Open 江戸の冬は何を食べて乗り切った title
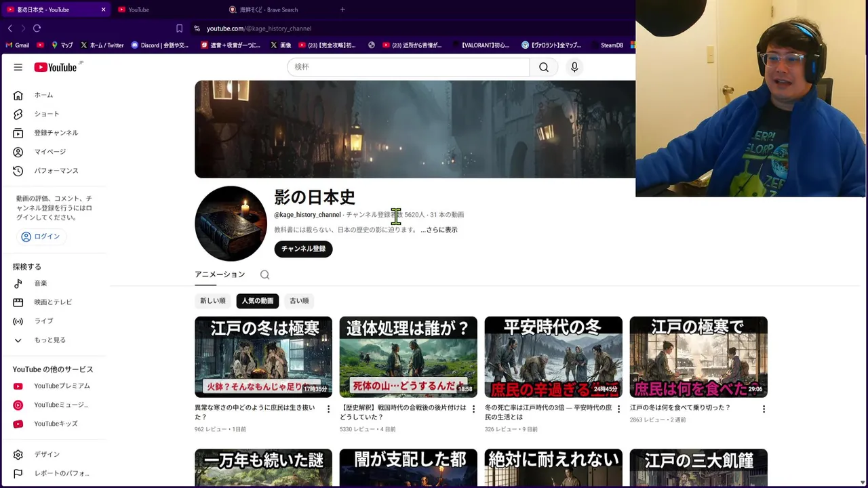The width and height of the screenshot is (868, 488). click(x=680, y=407)
